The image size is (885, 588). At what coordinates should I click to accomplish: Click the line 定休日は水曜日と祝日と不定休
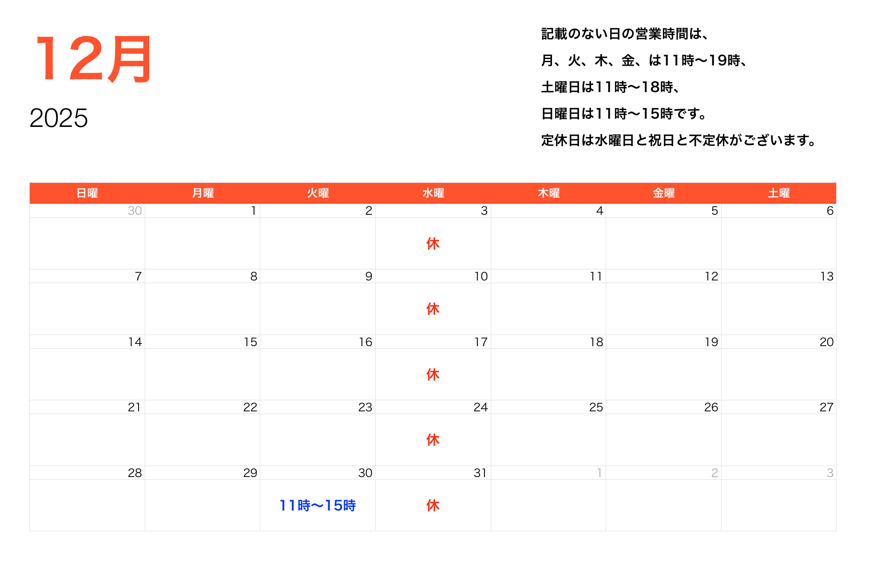coord(678,140)
